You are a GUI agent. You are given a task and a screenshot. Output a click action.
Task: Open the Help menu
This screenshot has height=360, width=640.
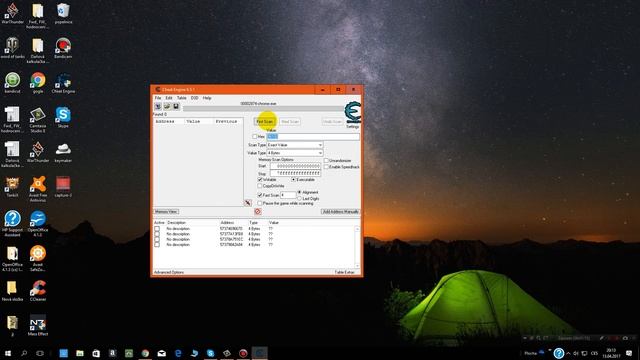coord(207,98)
